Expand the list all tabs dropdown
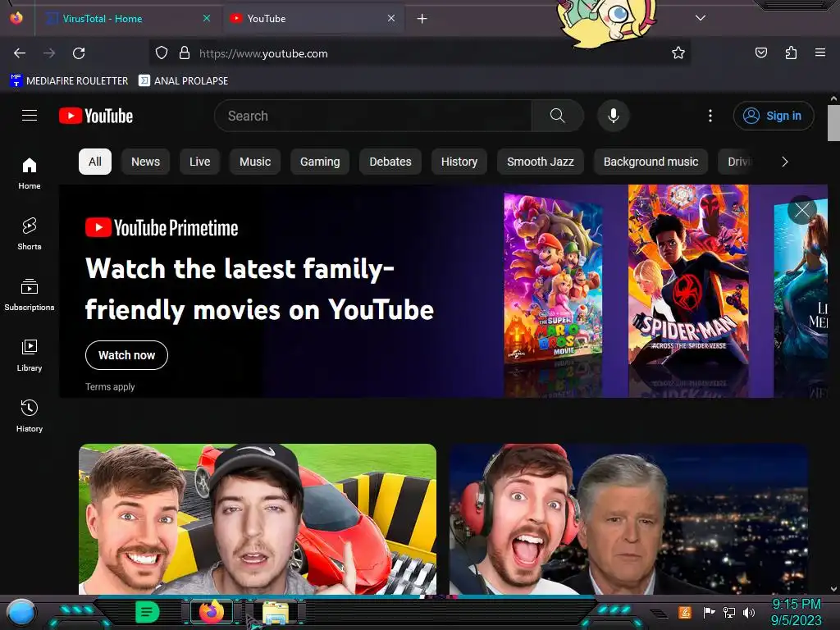 pos(701,18)
